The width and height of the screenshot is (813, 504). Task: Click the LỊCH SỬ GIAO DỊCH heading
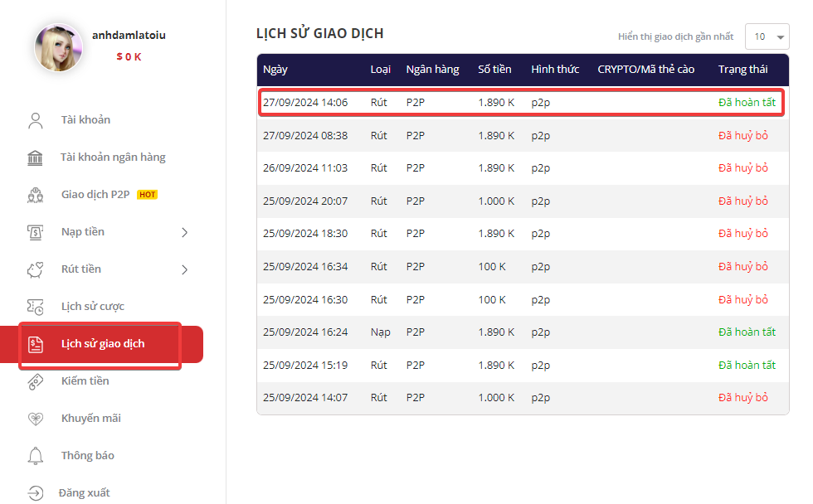[320, 33]
